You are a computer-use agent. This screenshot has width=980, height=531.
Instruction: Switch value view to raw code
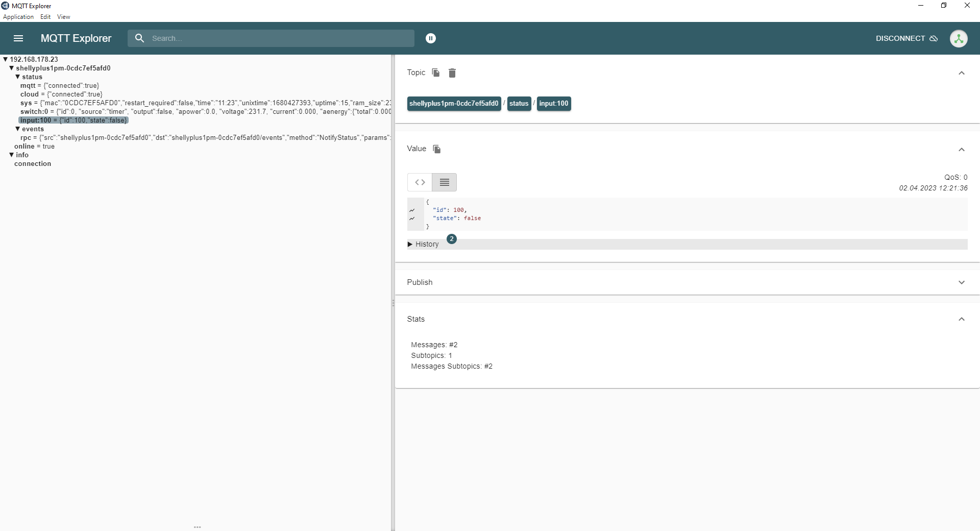tap(420, 182)
